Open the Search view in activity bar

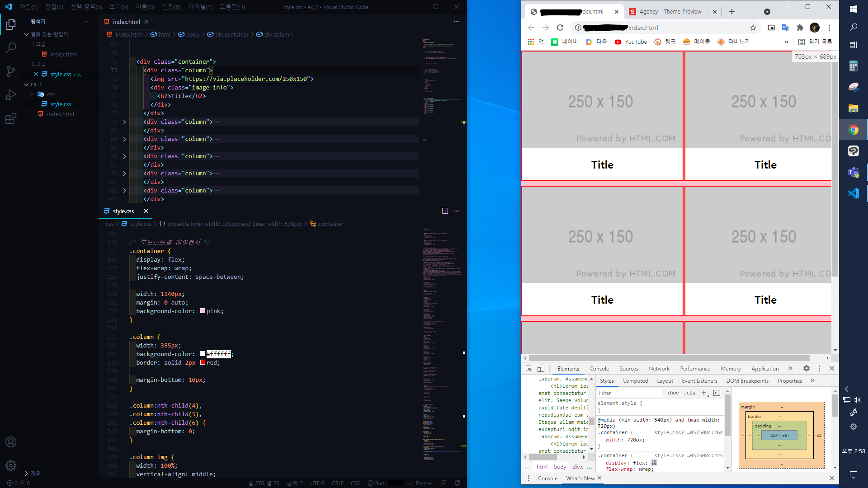tap(11, 47)
